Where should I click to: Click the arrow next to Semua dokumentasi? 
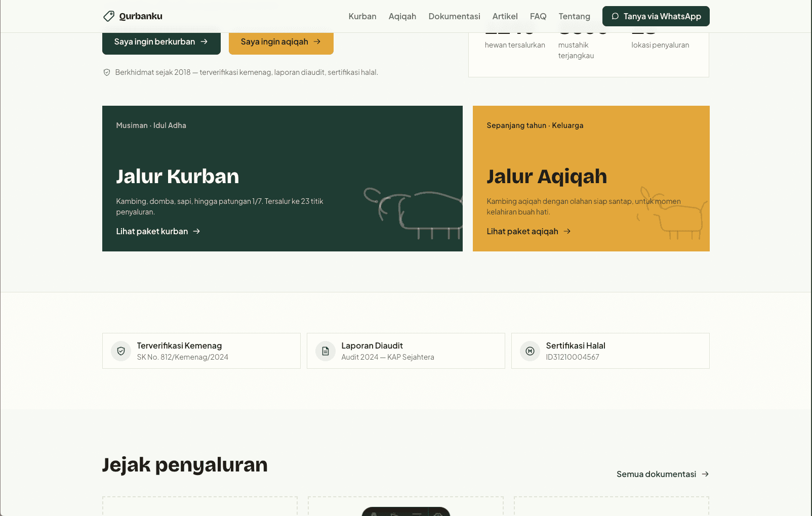[705, 474]
